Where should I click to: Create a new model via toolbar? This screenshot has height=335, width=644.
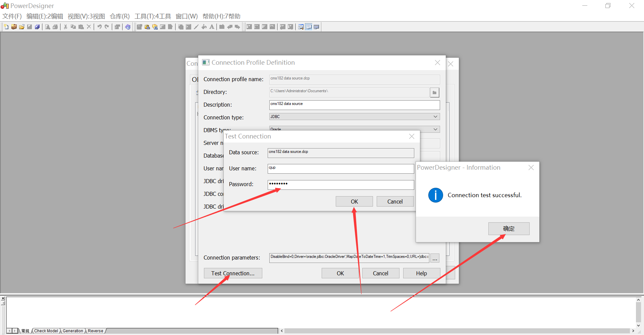[x=6, y=27]
